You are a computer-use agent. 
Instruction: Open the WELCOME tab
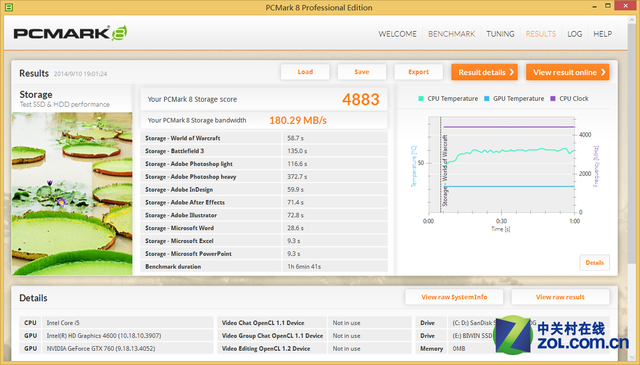[397, 34]
